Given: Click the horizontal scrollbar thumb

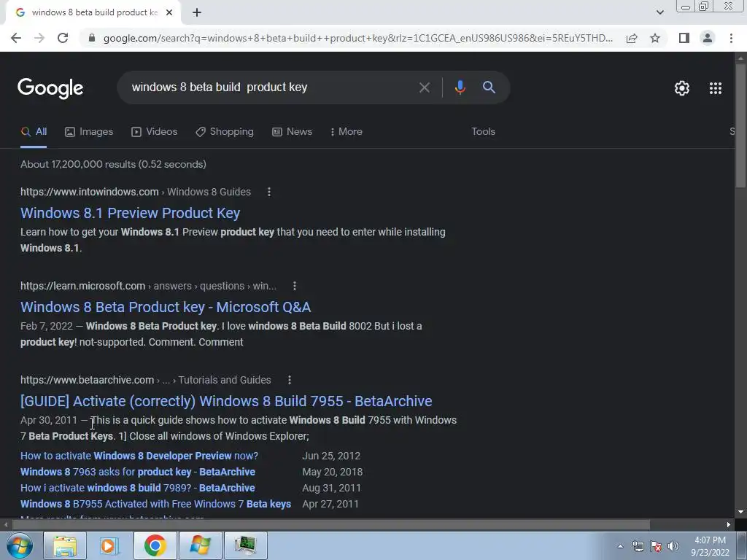Looking at the screenshot, I should tap(330, 525).
